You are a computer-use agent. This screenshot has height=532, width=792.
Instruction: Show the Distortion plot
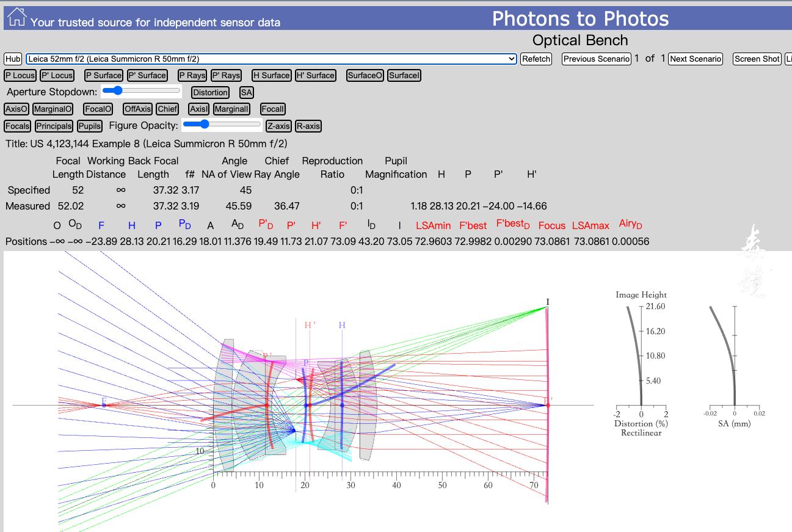pyautogui.click(x=210, y=93)
